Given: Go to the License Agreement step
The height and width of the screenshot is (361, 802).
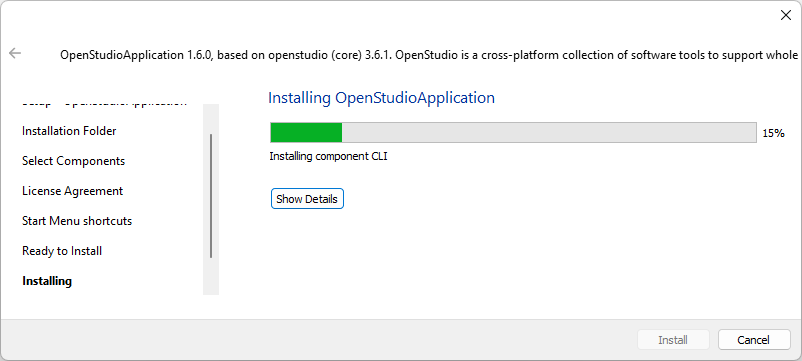Looking at the screenshot, I should 72,191.
